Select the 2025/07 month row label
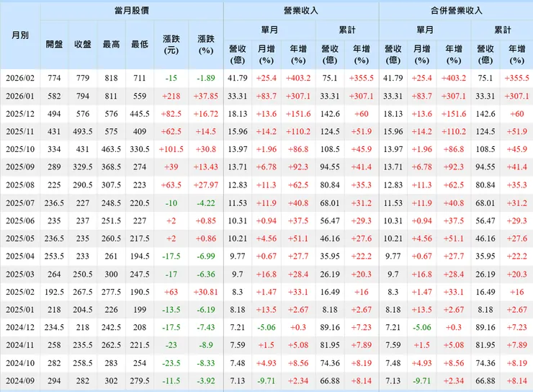The height and width of the screenshot is (392, 533). 20,203
